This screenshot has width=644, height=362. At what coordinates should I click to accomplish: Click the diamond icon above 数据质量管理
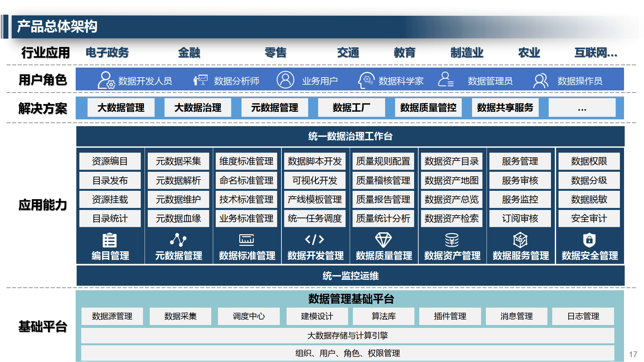pyautogui.click(x=383, y=240)
